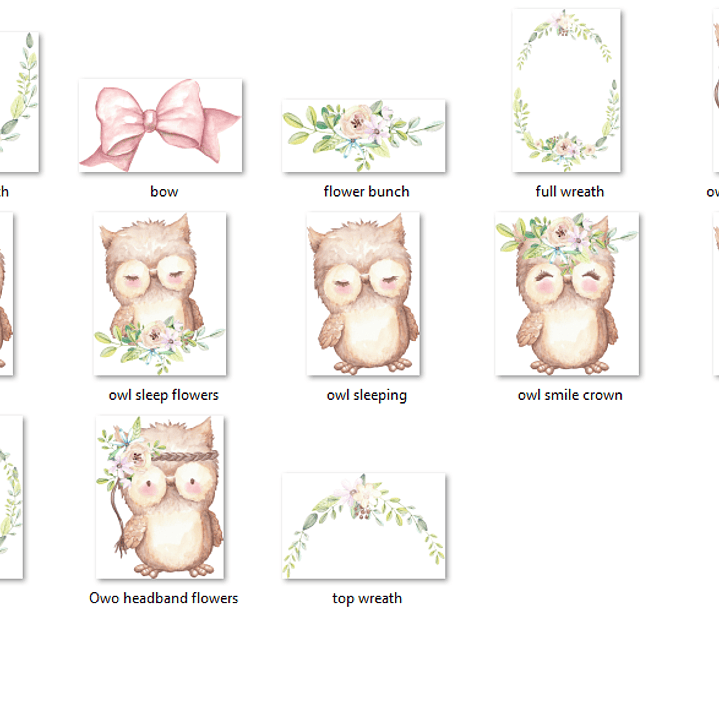The height and width of the screenshot is (719, 719).
Task: Select the top wreath thumbnail
Action: click(363, 526)
